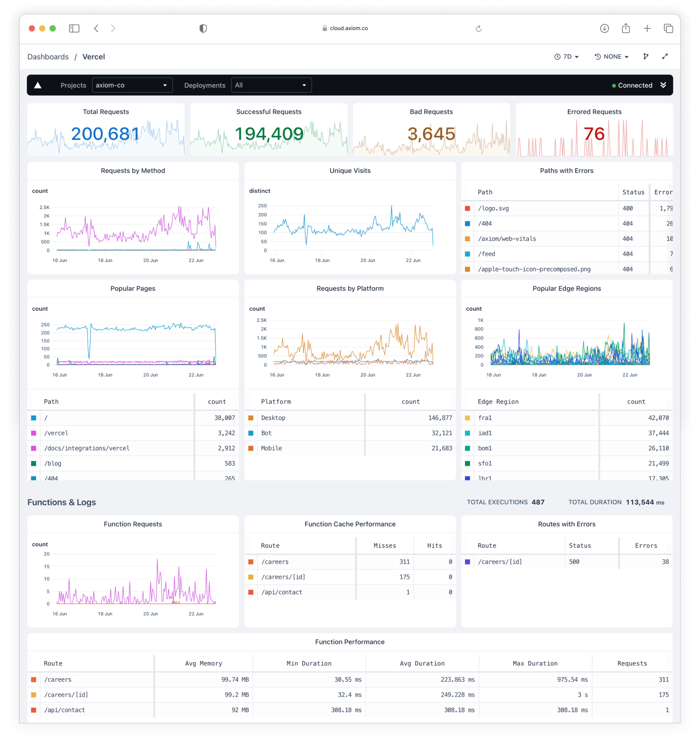Screen dimensions: 700x745
Task: Click the Avg Memory column header
Action: tap(203, 664)
